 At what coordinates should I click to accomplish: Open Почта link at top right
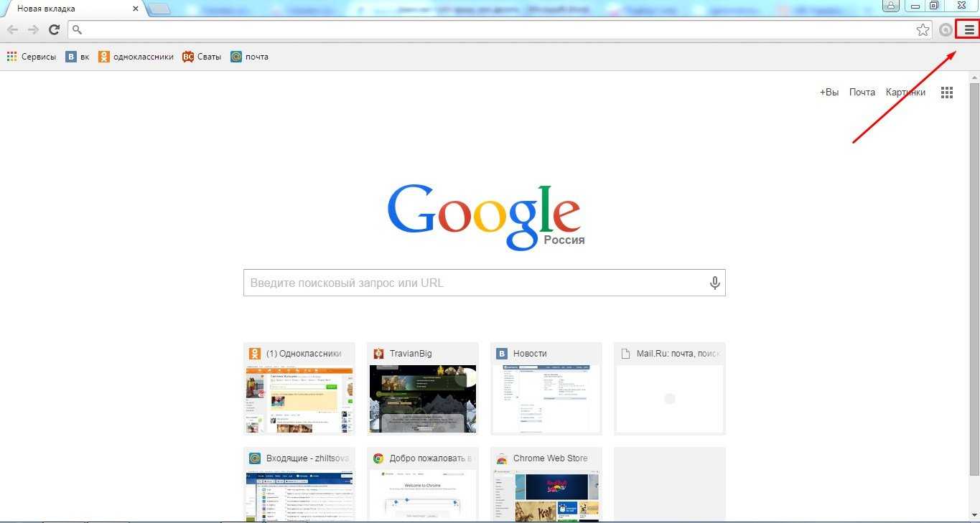[862, 93]
